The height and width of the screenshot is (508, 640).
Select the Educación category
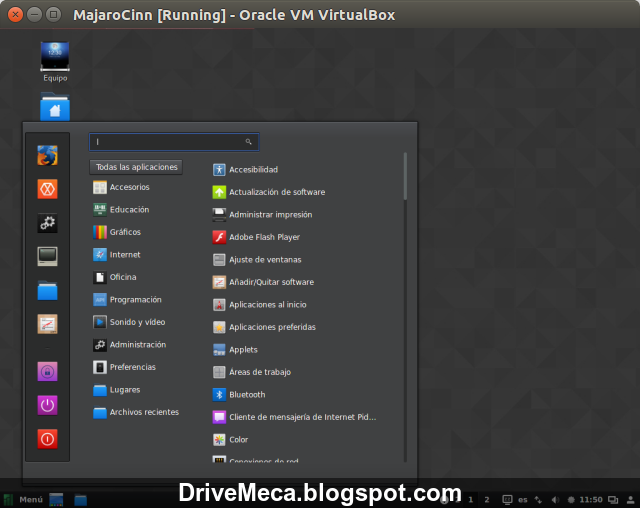[x=121, y=209]
